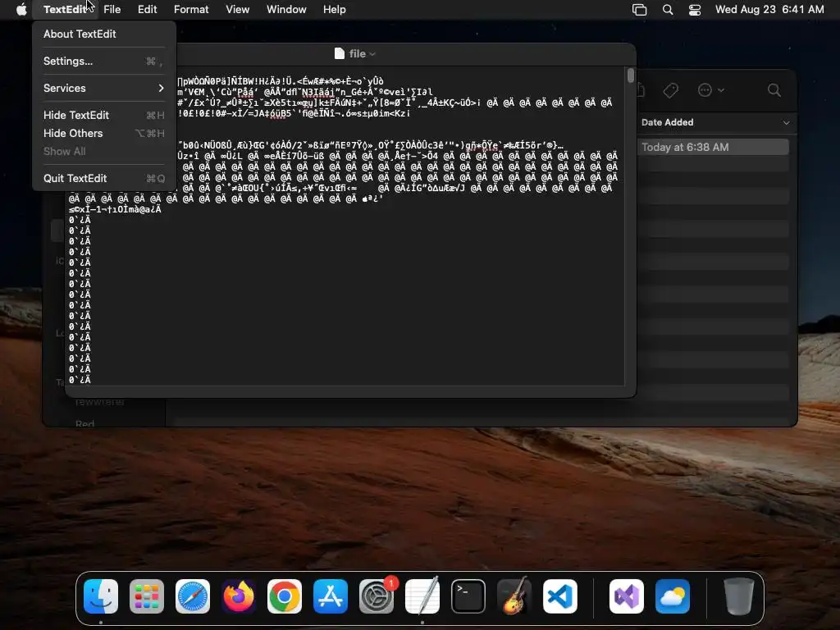Open Spotlight search in menu bar
Screen dimensions: 840x630
click(x=668, y=10)
